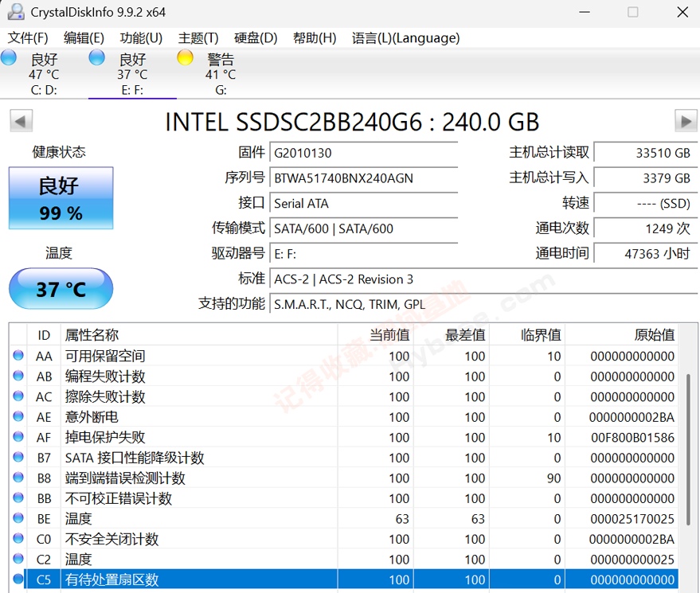Click status dot of AE row
The height and width of the screenshot is (593, 700).
click(18, 416)
